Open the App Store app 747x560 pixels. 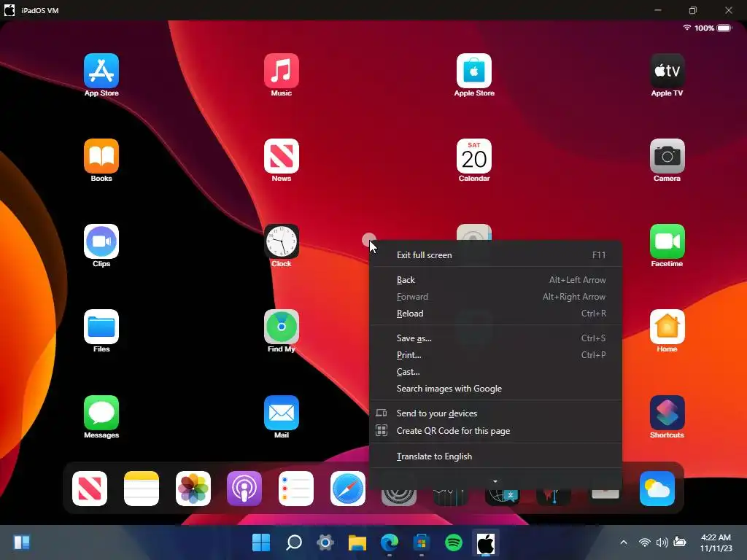(101, 71)
